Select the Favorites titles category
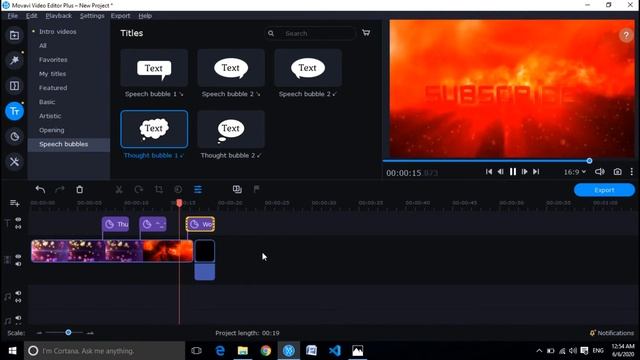Screen dimensions: 640x360 click(x=53, y=60)
